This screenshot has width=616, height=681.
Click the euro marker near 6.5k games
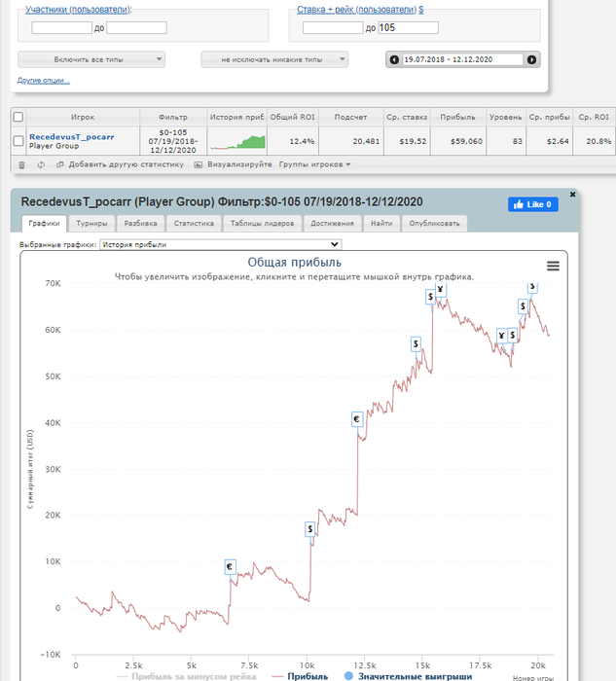(231, 567)
